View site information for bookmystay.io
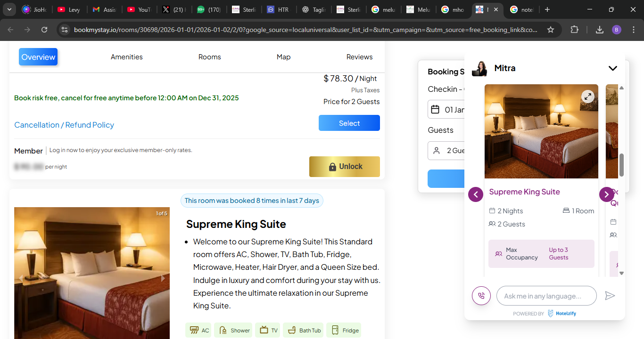The height and width of the screenshot is (339, 644). pos(65,30)
